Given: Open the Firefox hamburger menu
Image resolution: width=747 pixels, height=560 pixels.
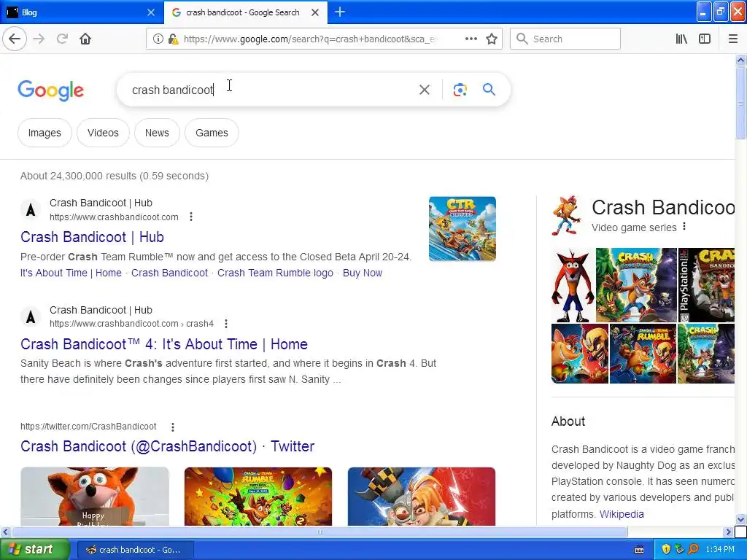Looking at the screenshot, I should (732, 39).
